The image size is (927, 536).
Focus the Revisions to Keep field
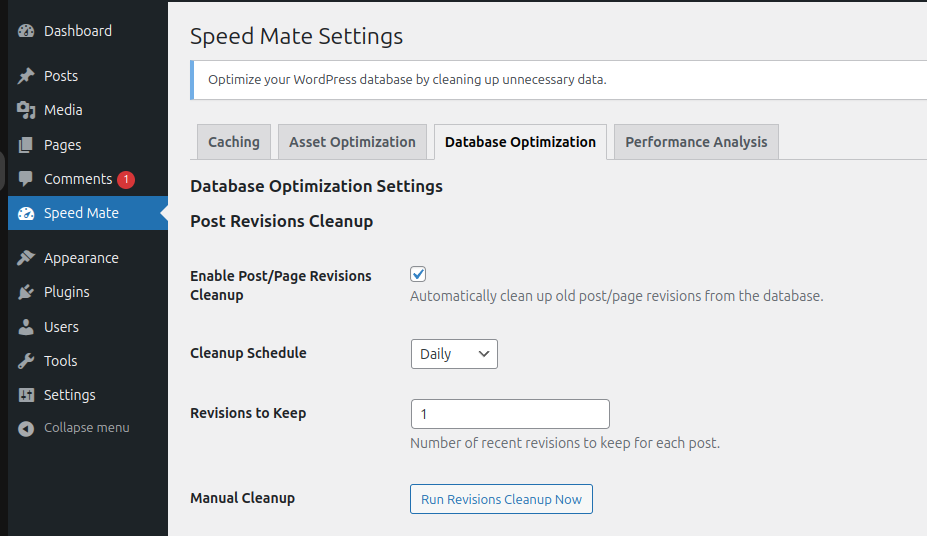(510, 414)
